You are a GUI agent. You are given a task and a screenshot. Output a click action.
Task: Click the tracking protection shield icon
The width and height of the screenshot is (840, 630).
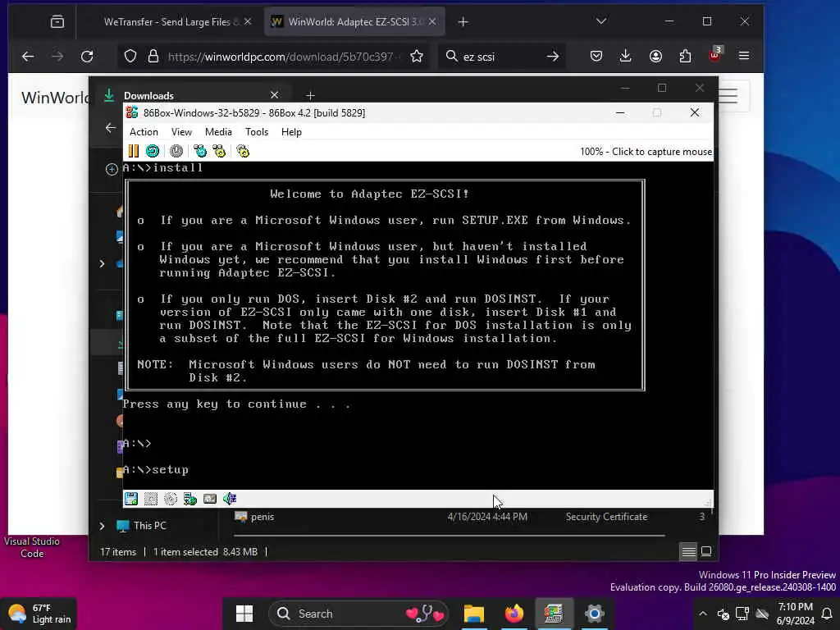pos(130,57)
